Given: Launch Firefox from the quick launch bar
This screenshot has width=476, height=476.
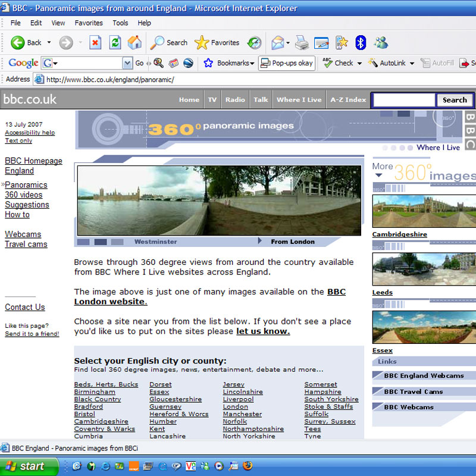Looking at the screenshot, I should (x=247, y=466).
